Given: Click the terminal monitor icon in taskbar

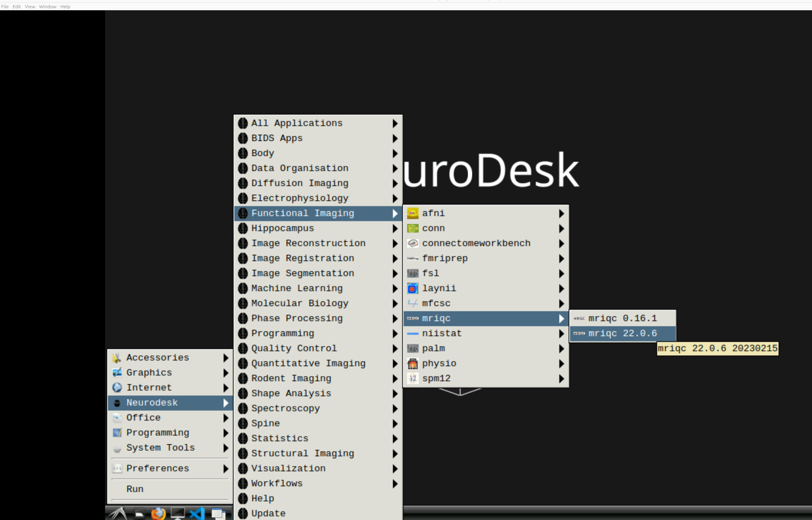Looking at the screenshot, I should [x=177, y=514].
